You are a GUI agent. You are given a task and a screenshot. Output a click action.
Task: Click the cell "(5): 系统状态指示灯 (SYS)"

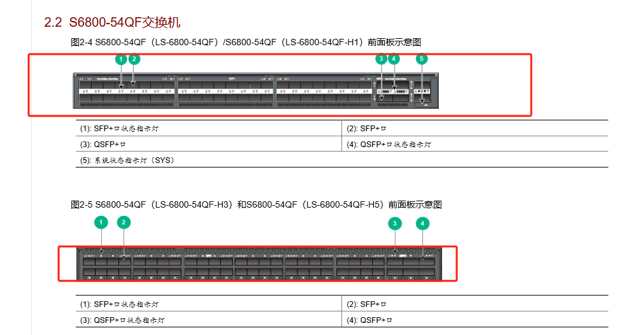[341, 160]
